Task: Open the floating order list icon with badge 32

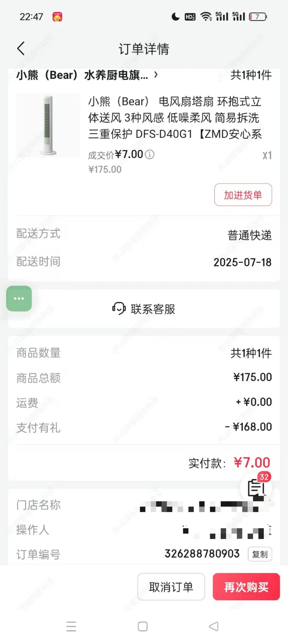Action: tap(256, 488)
